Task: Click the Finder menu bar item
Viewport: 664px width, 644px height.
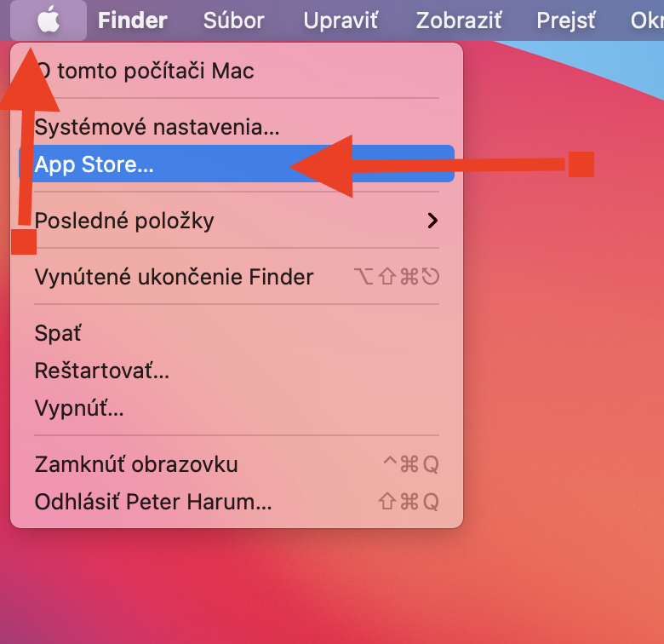Action: coord(132,20)
